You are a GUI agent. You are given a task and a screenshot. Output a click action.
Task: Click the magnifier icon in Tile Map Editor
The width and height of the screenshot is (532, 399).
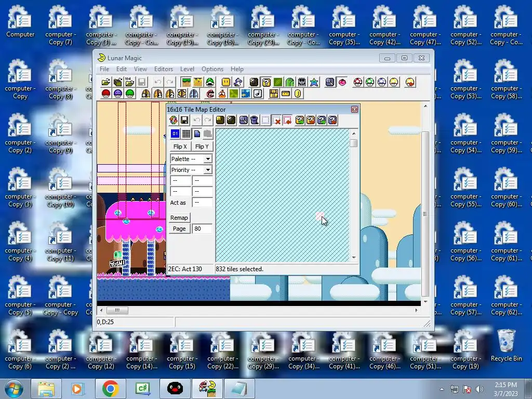point(243,120)
